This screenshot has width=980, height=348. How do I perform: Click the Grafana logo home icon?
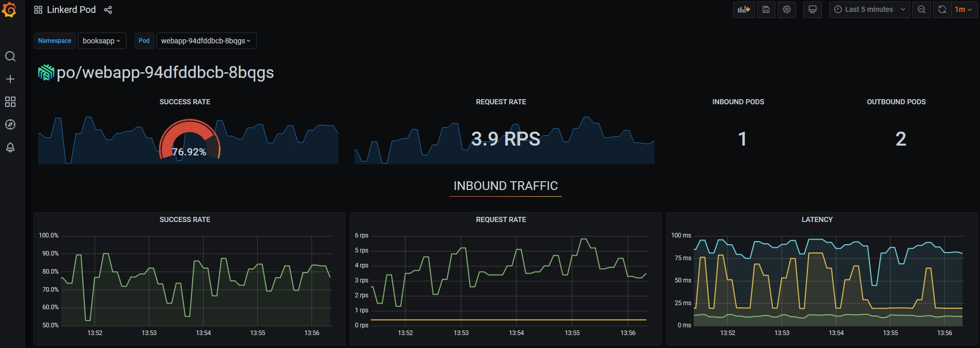pos(9,9)
